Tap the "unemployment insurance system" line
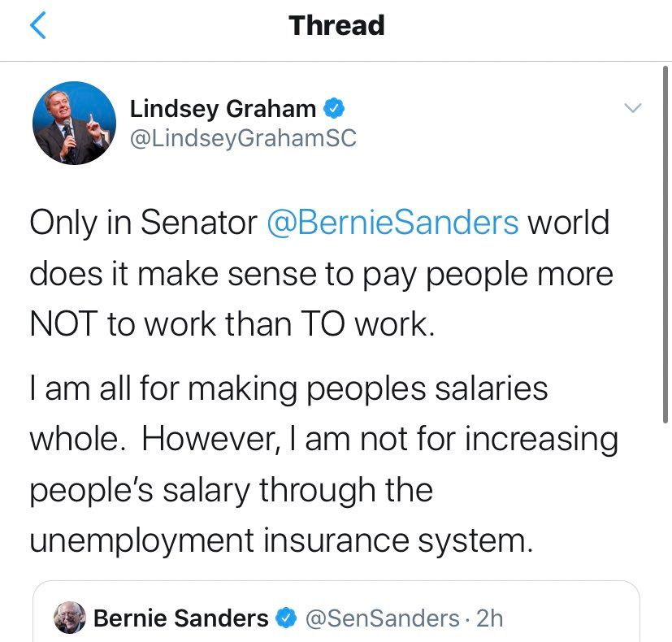Image resolution: width=672 pixels, height=642 pixels. [281, 541]
